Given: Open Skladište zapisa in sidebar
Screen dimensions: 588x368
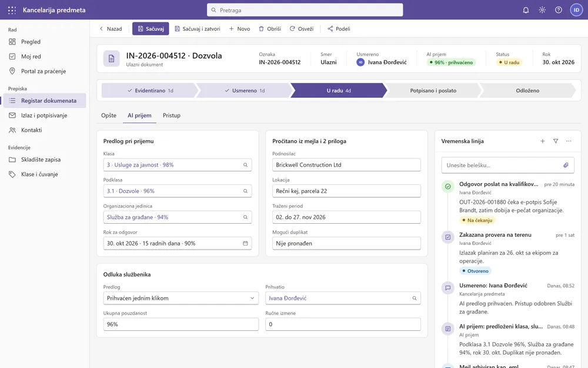Looking at the screenshot, I should click(x=45, y=160).
